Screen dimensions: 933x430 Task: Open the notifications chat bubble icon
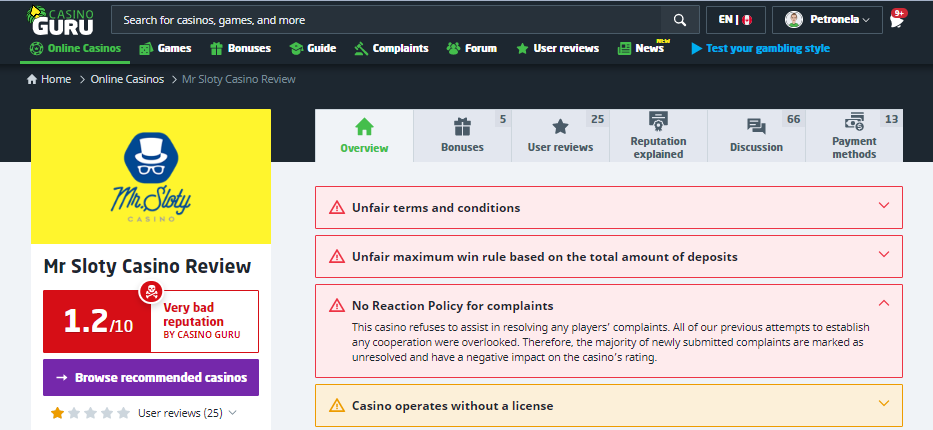click(896, 20)
